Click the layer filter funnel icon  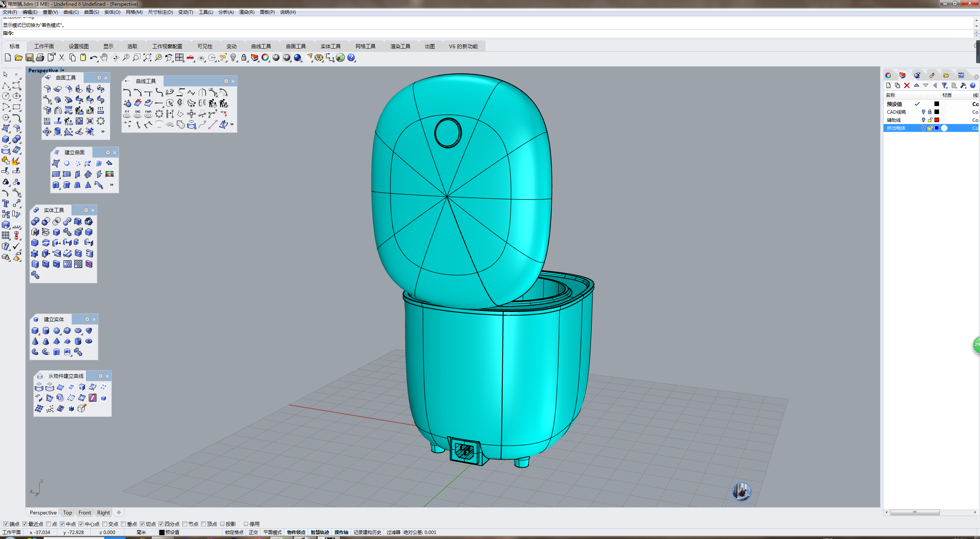944,85
